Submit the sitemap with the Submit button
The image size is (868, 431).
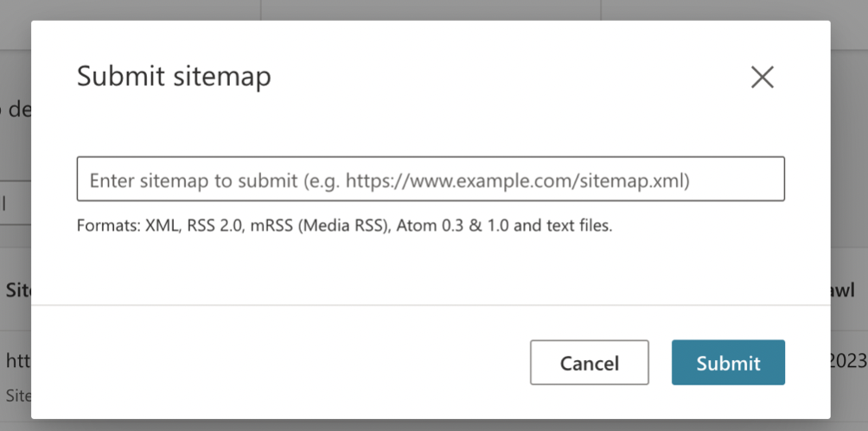[728, 363]
